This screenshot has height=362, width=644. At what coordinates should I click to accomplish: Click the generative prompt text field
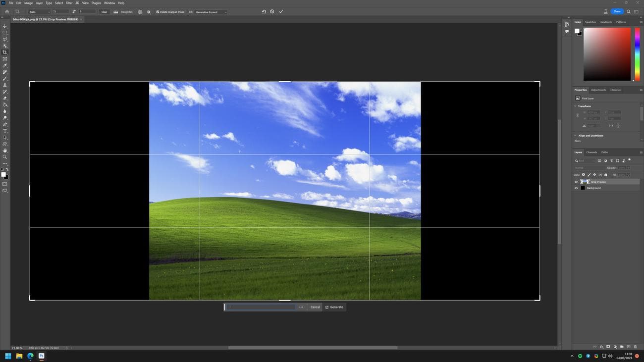point(262,307)
